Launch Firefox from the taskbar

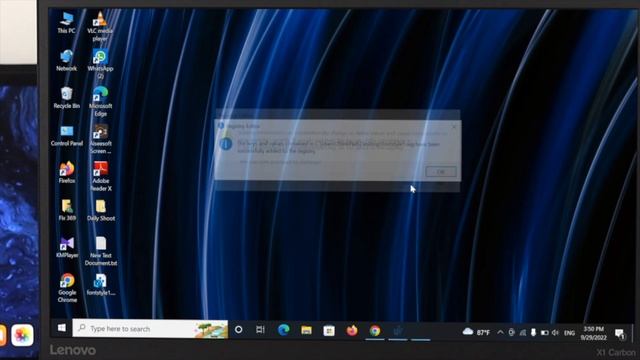(352, 331)
